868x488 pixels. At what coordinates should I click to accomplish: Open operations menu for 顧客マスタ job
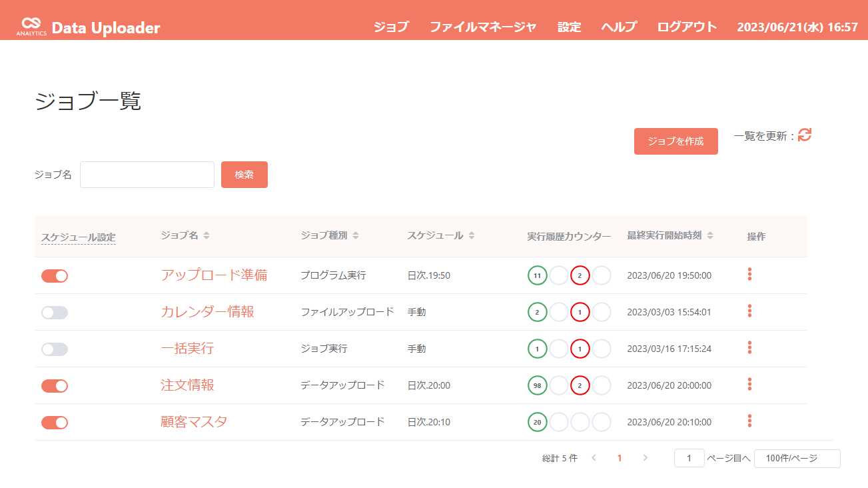point(749,421)
